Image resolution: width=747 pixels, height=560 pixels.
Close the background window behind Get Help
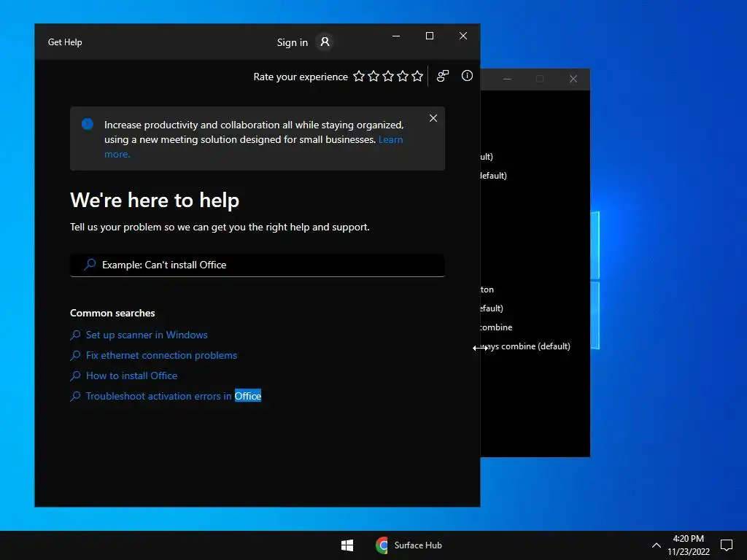(x=573, y=79)
